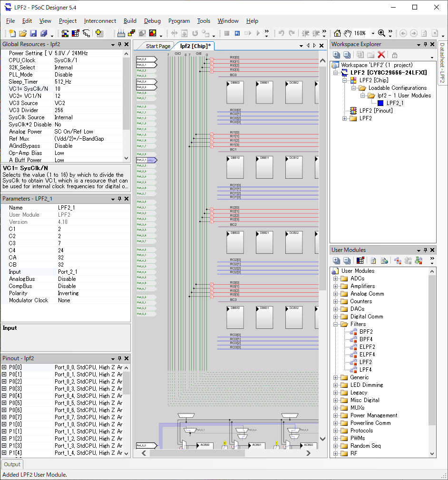The height and width of the screenshot is (480, 448).
Task: Expand the LPF2 project folder node
Action: tap(345, 118)
